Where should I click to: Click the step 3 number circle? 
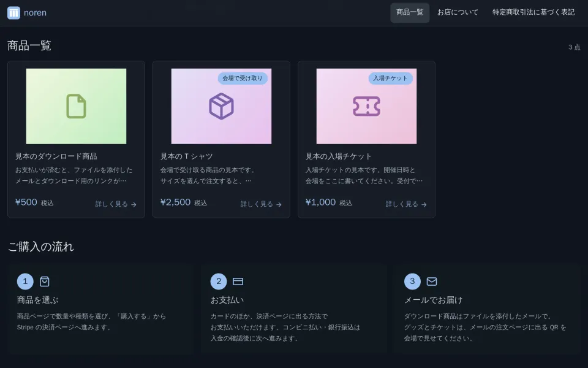pos(412,282)
